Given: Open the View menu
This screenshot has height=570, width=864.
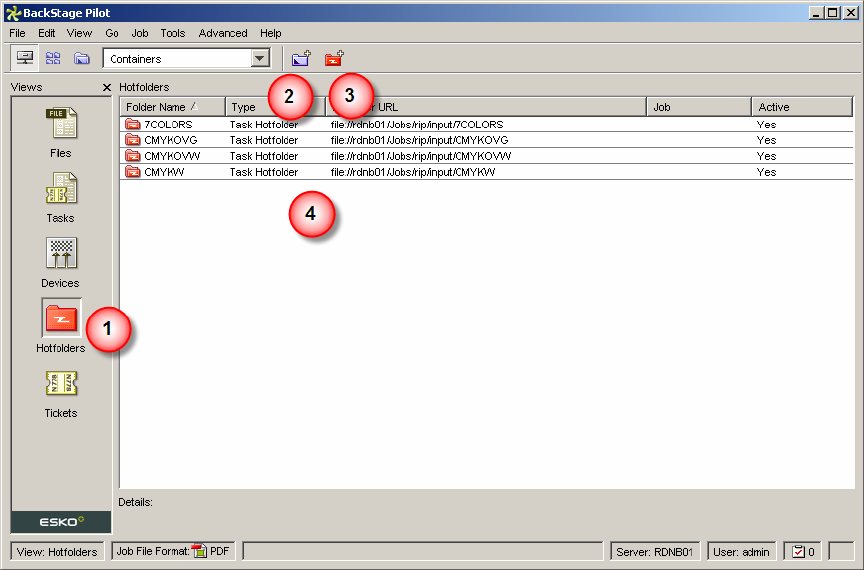Looking at the screenshot, I should 79,33.
